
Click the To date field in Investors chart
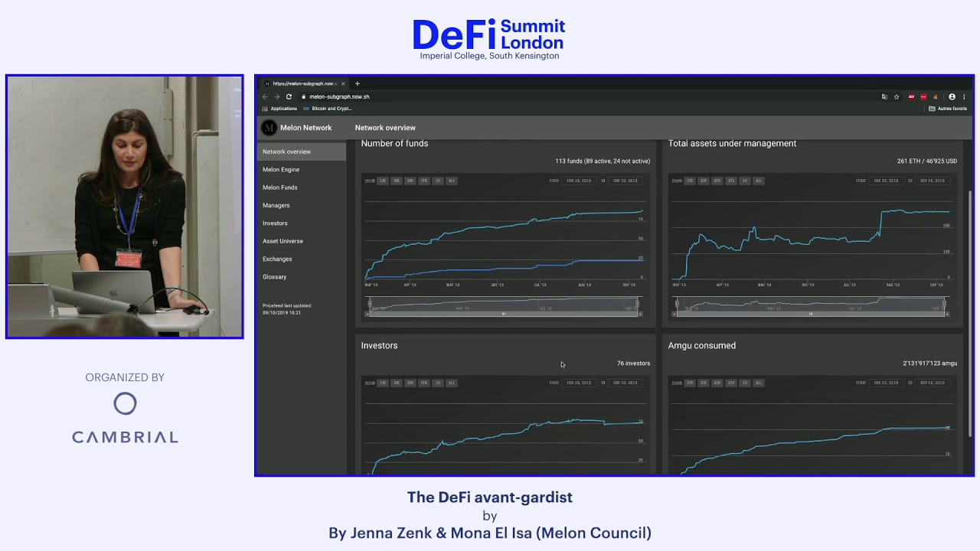(626, 383)
